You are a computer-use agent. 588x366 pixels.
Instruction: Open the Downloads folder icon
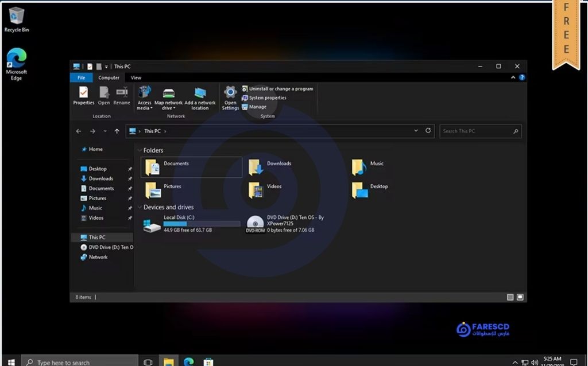[256, 167]
